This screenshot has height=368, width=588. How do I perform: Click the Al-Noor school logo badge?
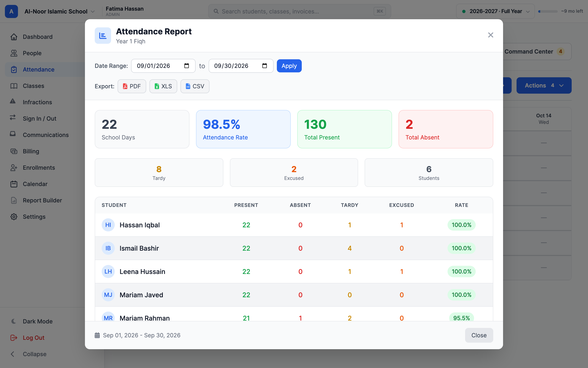pos(11,11)
